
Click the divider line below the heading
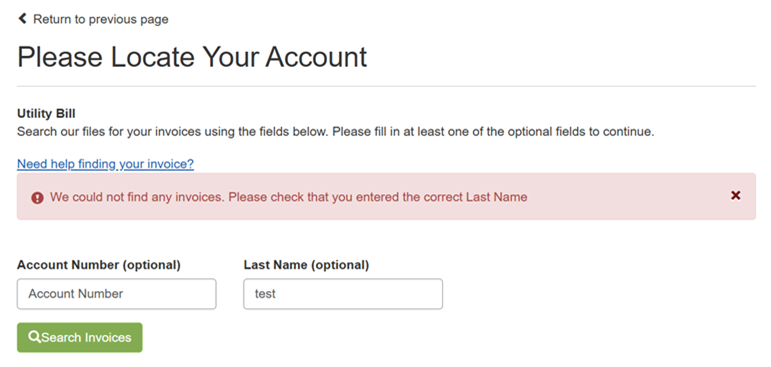[x=386, y=86]
